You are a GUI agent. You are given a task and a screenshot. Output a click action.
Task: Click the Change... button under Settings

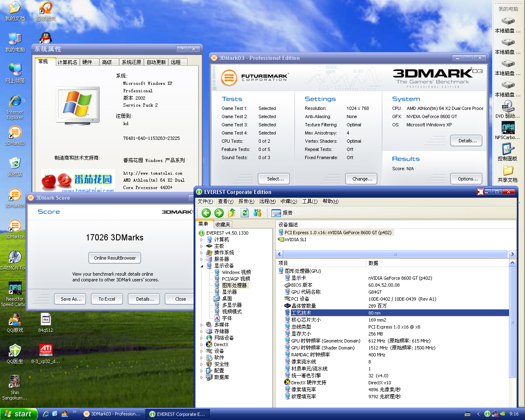(x=362, y=179)
